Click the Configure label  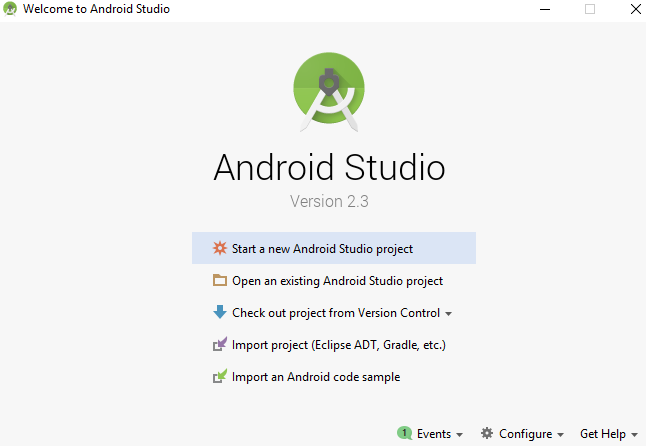click(x=526, y=434)
